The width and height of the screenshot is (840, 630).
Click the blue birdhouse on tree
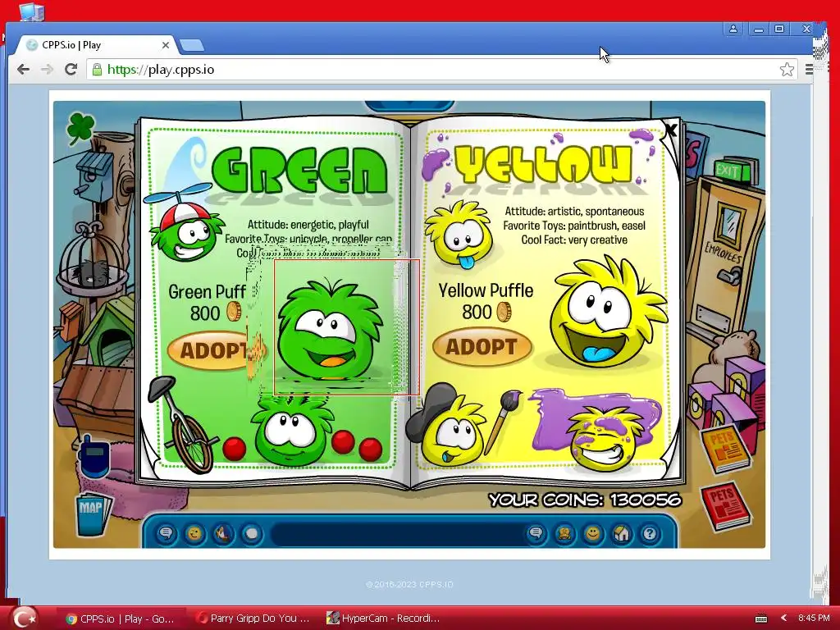coord(95,177)
